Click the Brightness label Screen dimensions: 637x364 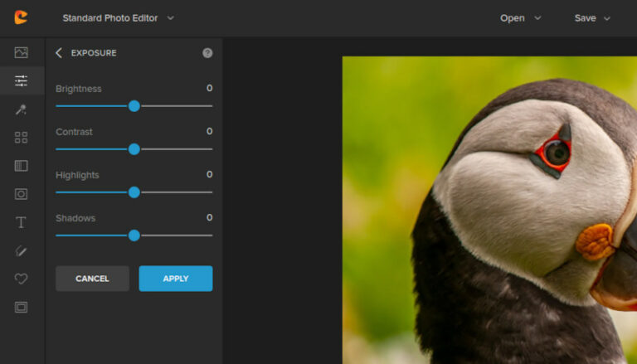(79, 89)
